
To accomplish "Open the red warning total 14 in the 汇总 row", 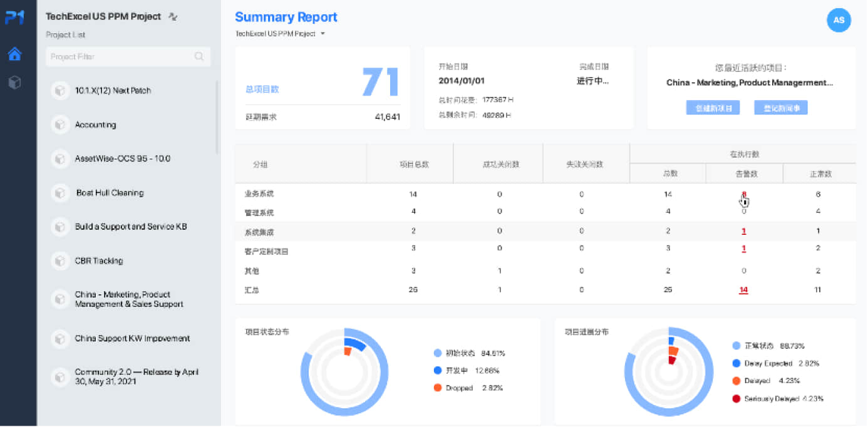I will (x=743, y=290).
